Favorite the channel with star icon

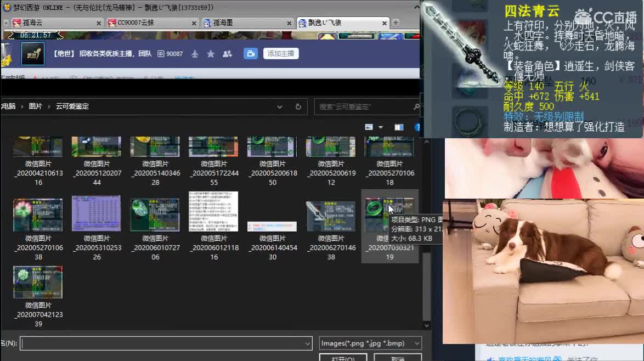coord(211,54)
